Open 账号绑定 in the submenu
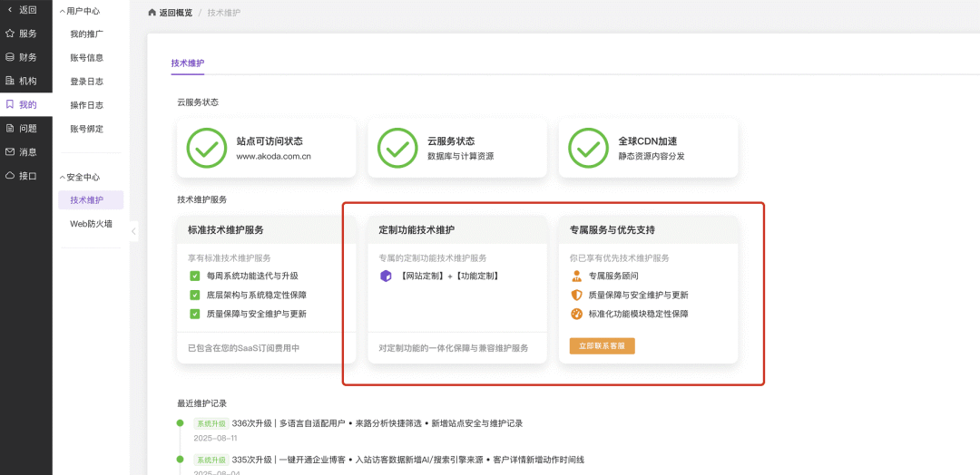This screenshot has height=475, width=980. tap(87, 129)
